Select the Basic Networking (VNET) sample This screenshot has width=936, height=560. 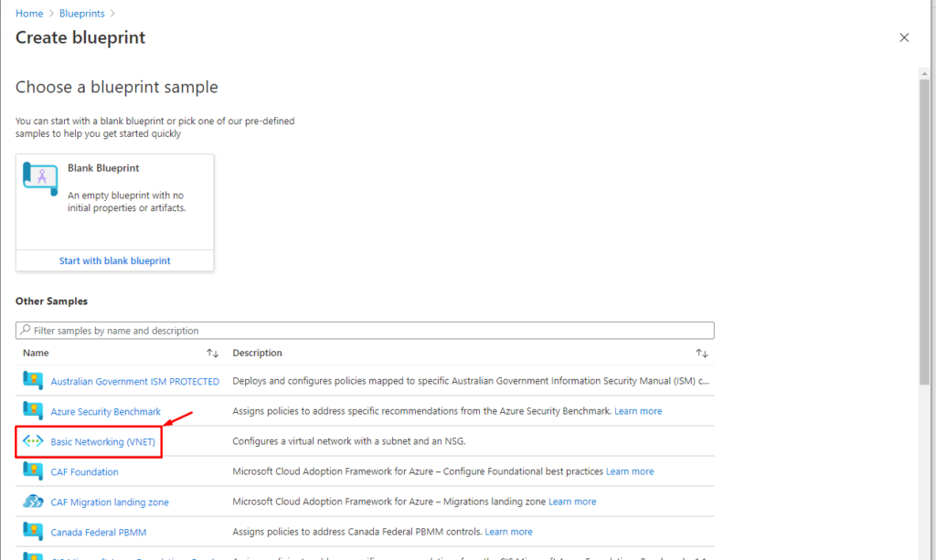[x=102, y=441]
